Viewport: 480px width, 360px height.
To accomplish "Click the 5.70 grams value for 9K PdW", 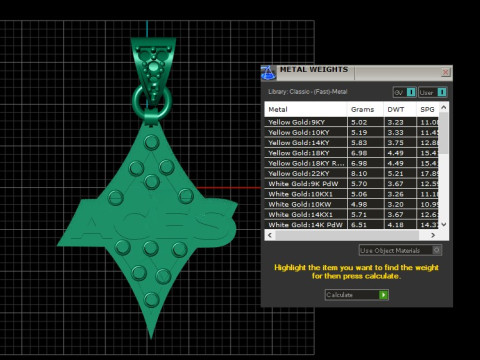I will click(359, 184).
